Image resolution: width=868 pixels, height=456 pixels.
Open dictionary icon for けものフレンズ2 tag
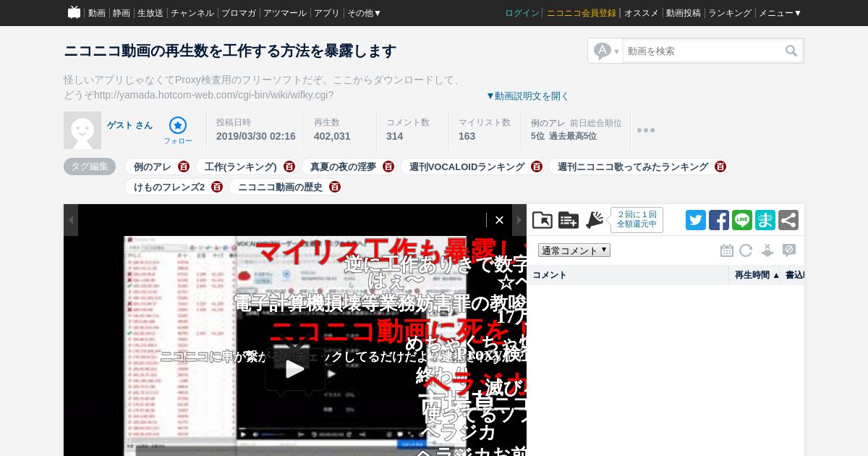(217, 187)
